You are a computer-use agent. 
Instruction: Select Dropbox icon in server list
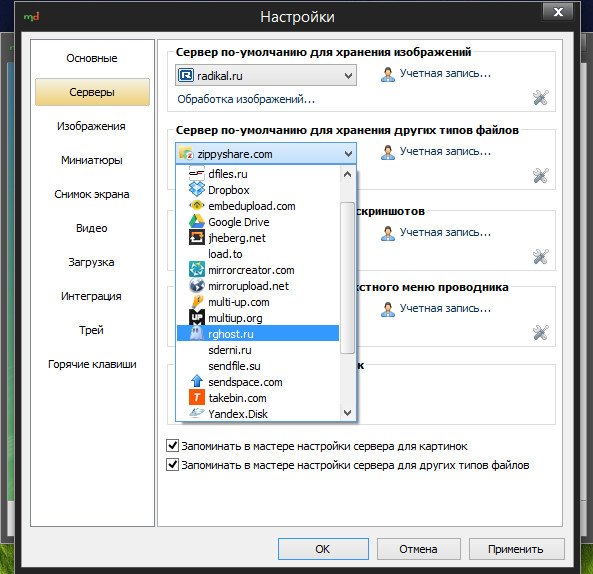click(x=196, y=189)
